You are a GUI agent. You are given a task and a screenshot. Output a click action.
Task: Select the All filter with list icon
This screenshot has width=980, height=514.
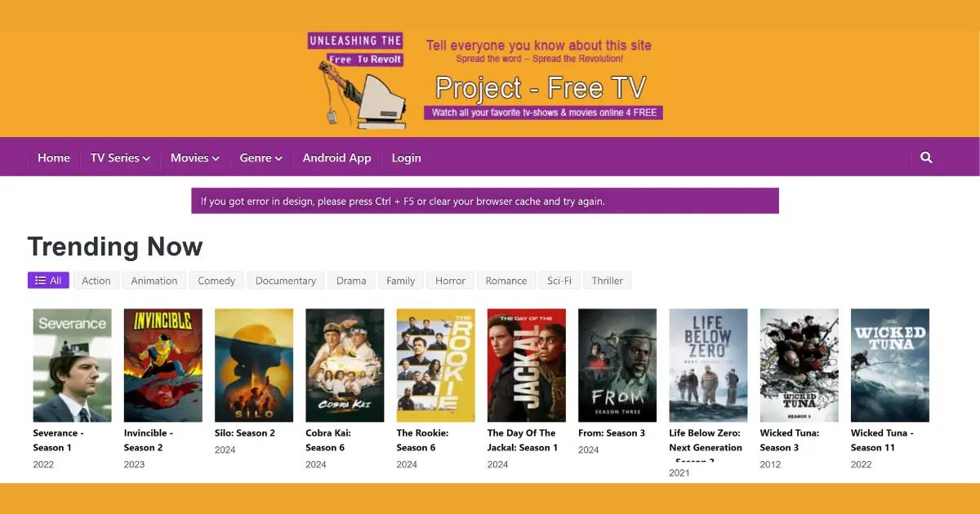(48, 281)
